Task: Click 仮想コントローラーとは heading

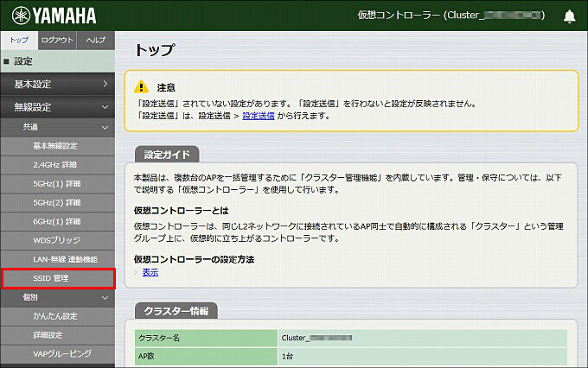Action: 181,211
